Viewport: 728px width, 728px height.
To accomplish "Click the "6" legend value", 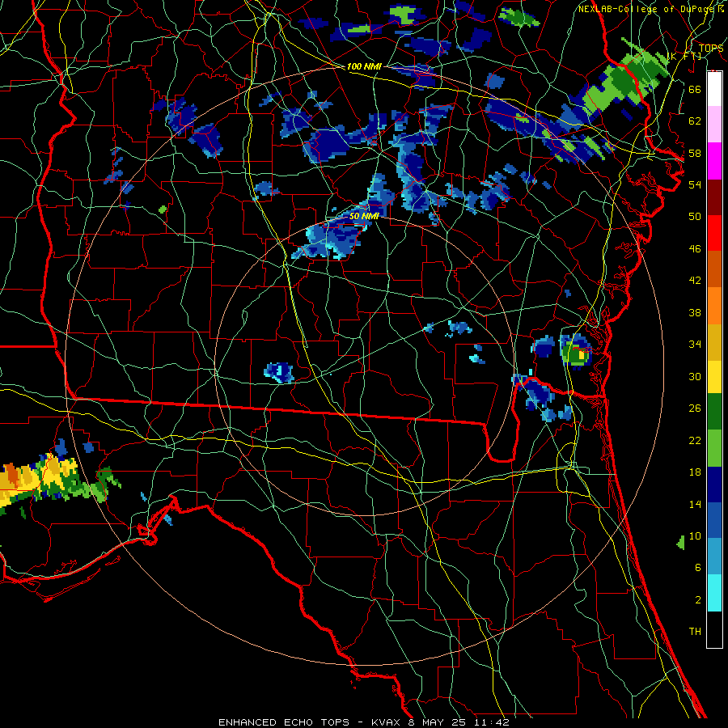I will (697, 568).
